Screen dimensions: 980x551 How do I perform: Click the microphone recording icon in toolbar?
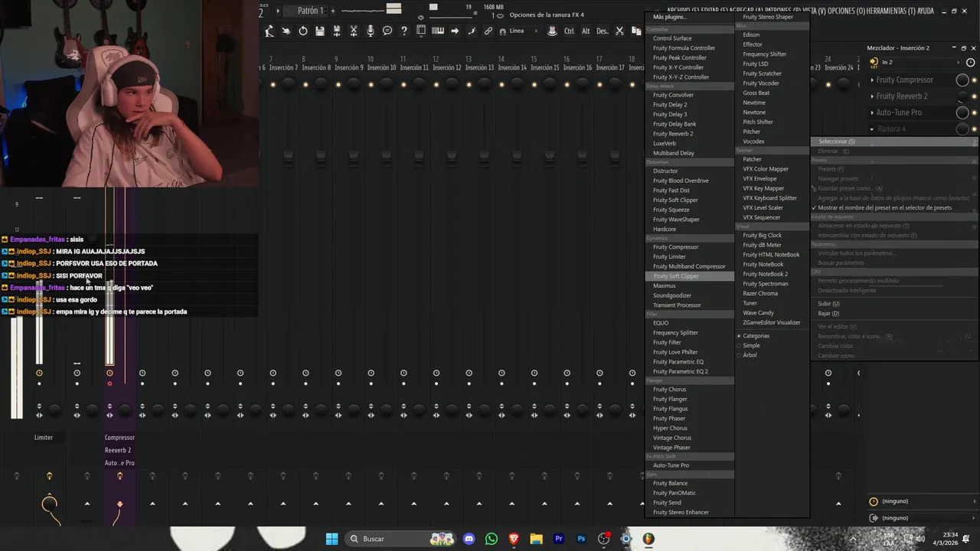[371, 31]
